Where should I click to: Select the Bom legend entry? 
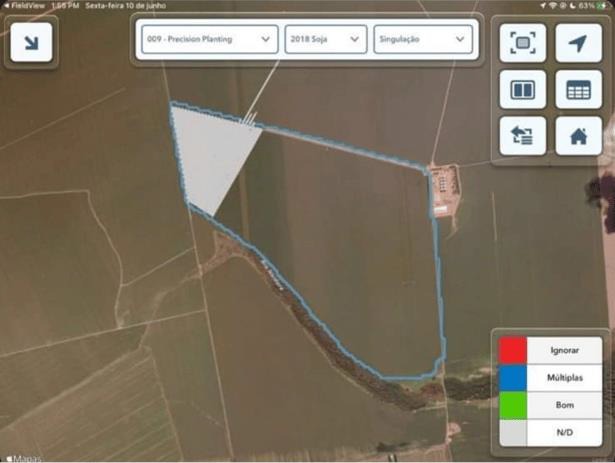coord(564,405)
